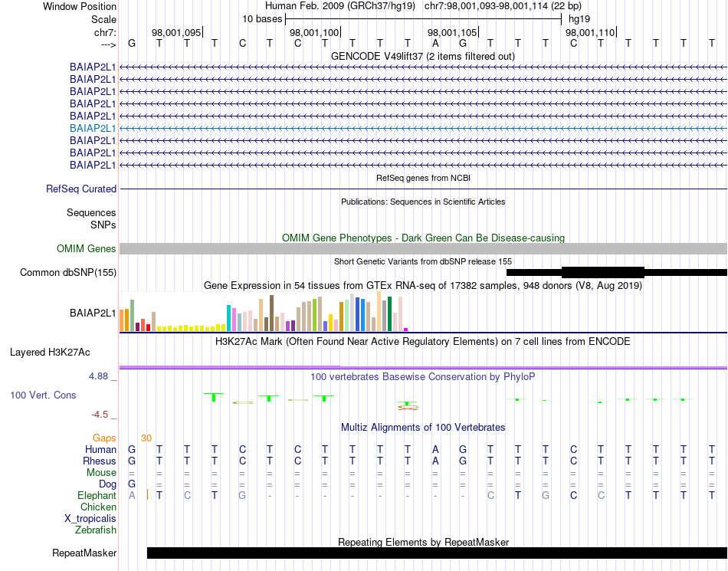Click the X_tropicalis alignment row label
The image size is (728, 571).
[90, 519]
